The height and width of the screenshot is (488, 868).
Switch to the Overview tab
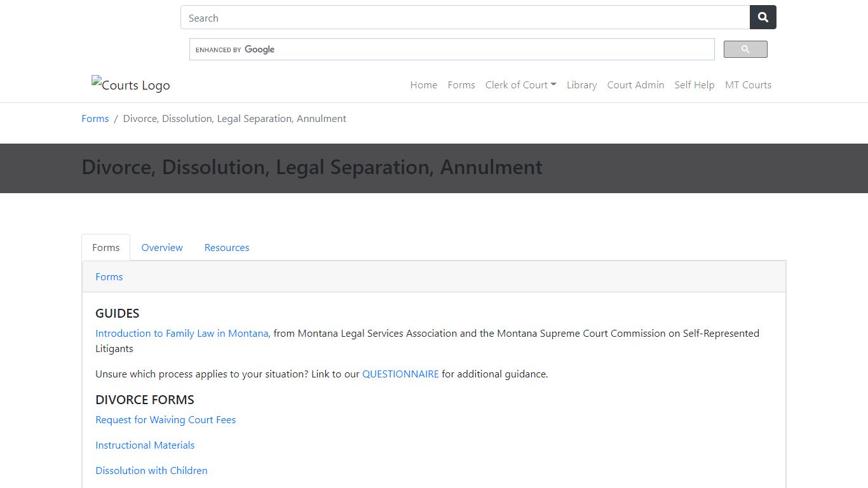click(162, 247)
